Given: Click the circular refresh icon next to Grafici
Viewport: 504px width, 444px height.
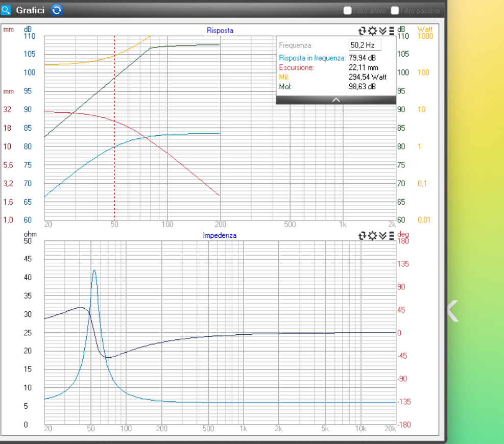Looking at the screenshot, I should click(57, 10).
